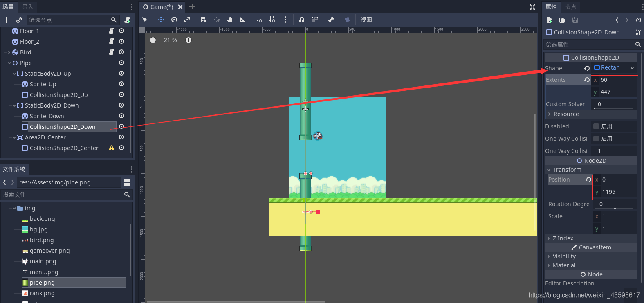Collapse the Pipe node tree
The image size is (644, 303).
point(9,63)
